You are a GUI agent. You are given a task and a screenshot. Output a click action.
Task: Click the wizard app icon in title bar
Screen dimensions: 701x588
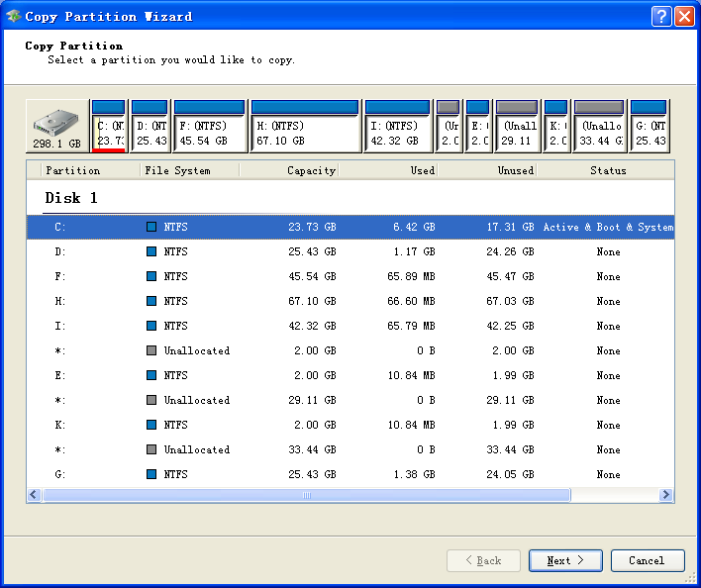tap(14, 17)
